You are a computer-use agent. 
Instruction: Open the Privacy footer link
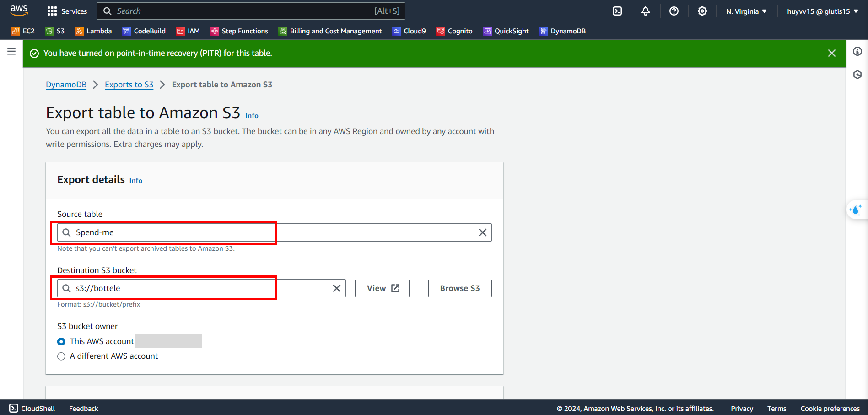tap(742, 409)
